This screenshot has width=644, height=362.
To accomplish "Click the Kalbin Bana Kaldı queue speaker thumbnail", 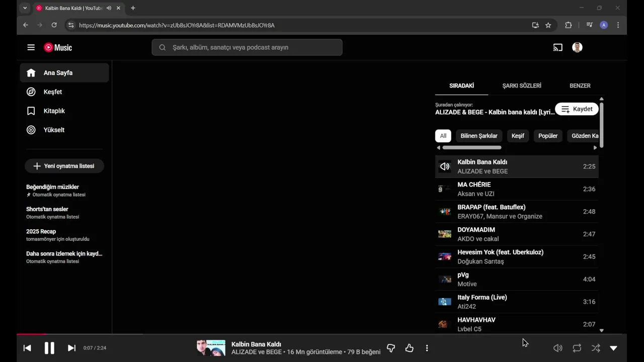I will (x=445, y=166).
